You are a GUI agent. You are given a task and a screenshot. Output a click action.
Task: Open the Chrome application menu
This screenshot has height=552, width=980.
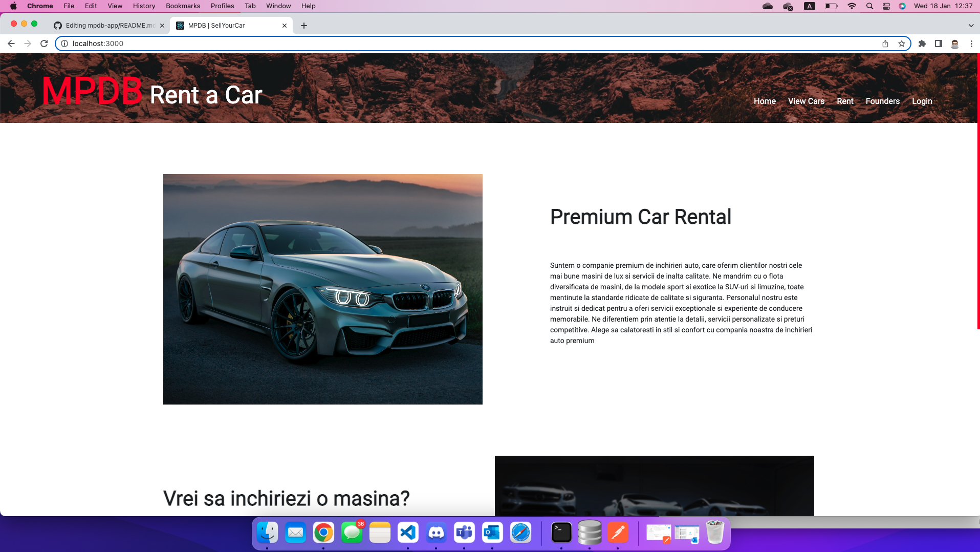(x=40, y=6)
